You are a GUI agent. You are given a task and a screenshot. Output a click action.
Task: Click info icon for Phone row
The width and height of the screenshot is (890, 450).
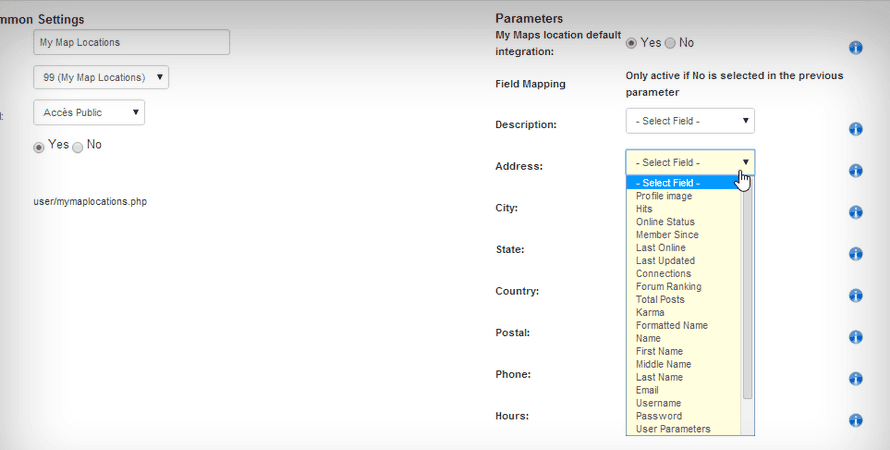tap(855, 379)
